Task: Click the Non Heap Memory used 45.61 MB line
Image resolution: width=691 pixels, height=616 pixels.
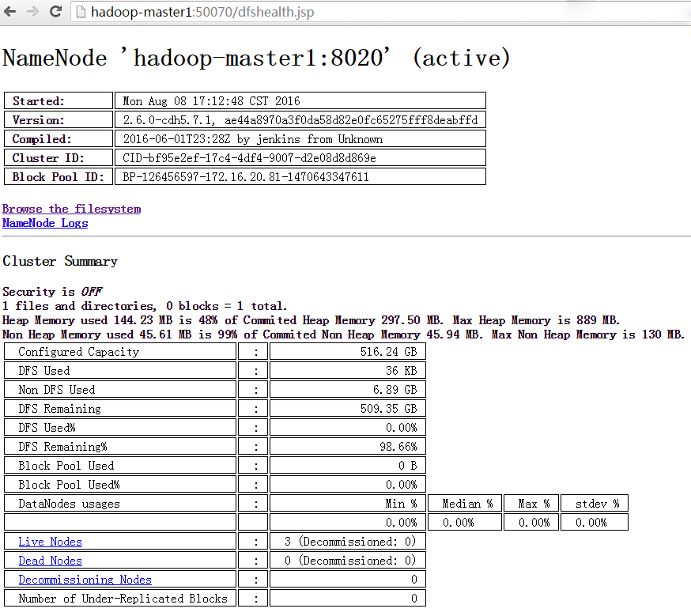Action: (343, 334)
